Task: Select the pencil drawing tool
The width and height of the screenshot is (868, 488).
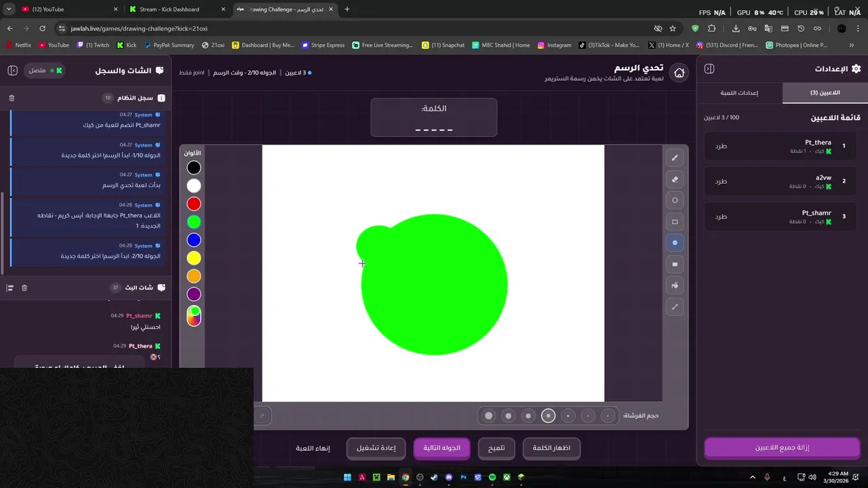Action: 675,158
